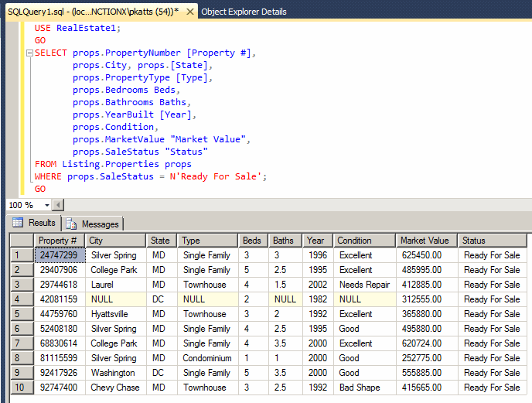Click year cell 1996
The height and width of the screenshot is (403, 532).
tap(318, 255)
